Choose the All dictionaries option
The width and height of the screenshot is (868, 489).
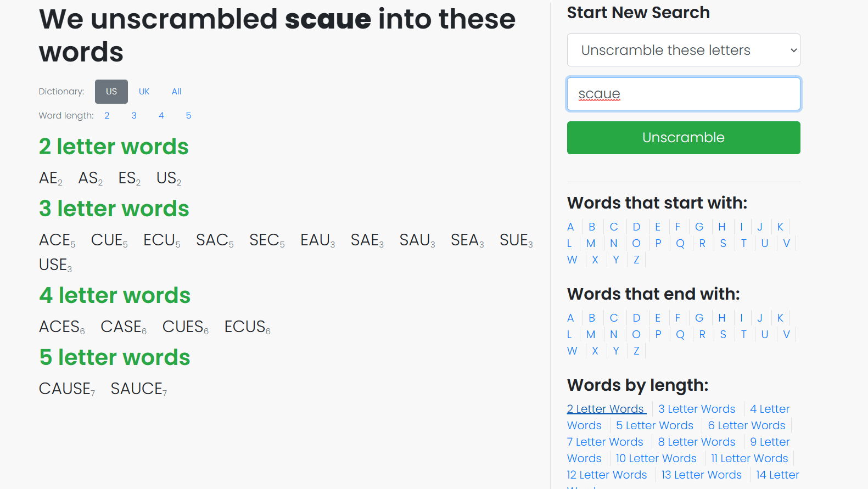176,92
